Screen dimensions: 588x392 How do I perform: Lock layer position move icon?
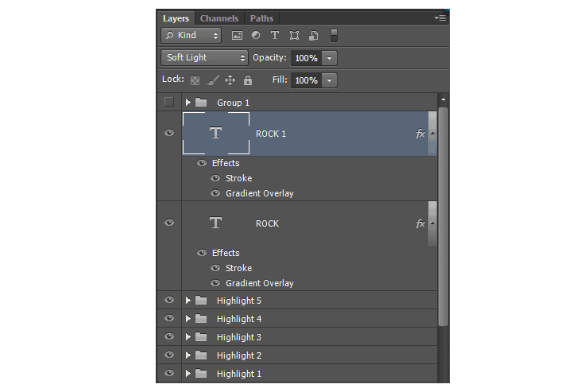[230, 80]
